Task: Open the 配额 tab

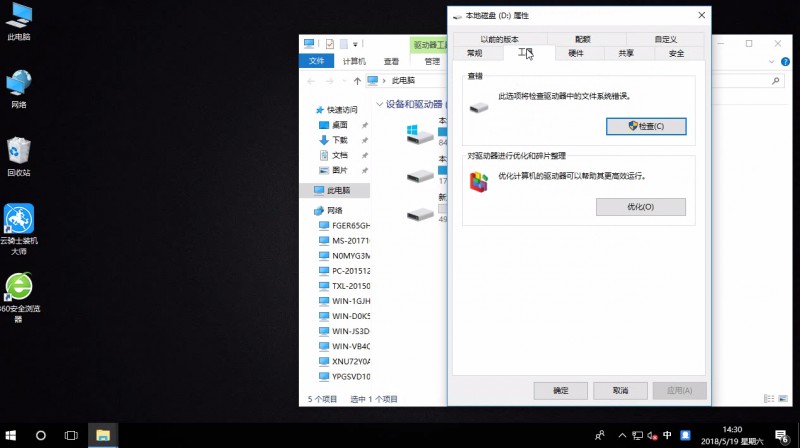Action: click(583, 39)
